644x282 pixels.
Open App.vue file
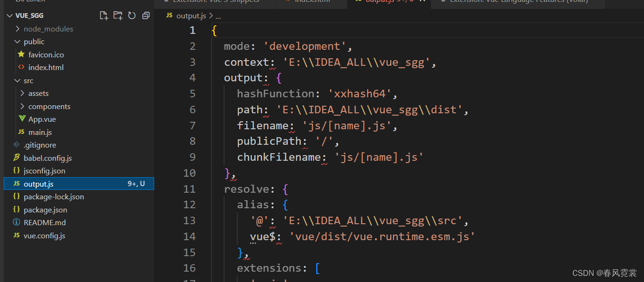tap(42, 119)
